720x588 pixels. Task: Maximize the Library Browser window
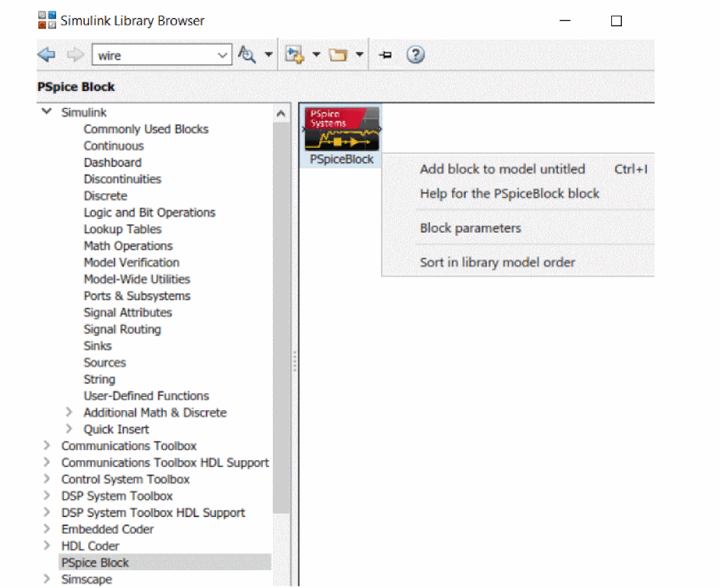coord(616,21)
